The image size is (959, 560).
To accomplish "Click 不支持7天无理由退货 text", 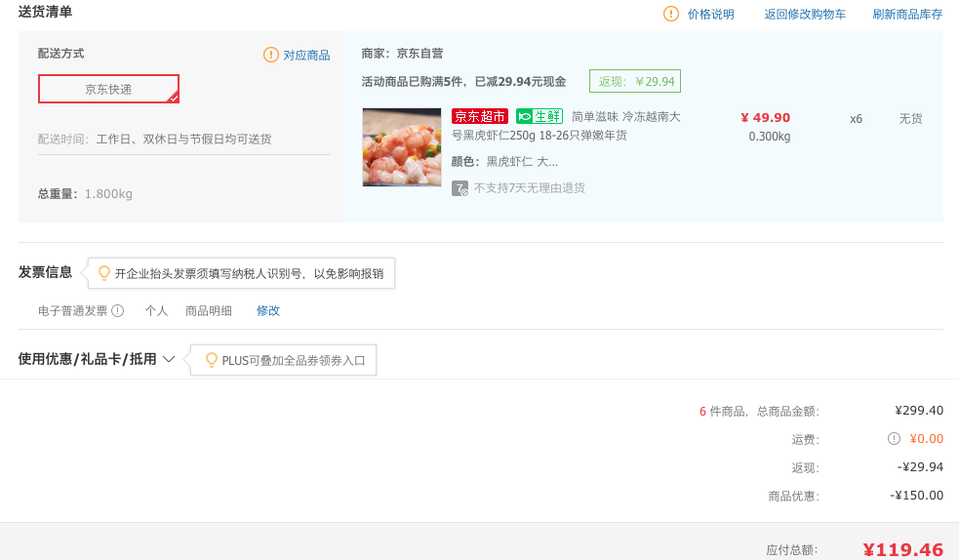I will coord(529,187).
